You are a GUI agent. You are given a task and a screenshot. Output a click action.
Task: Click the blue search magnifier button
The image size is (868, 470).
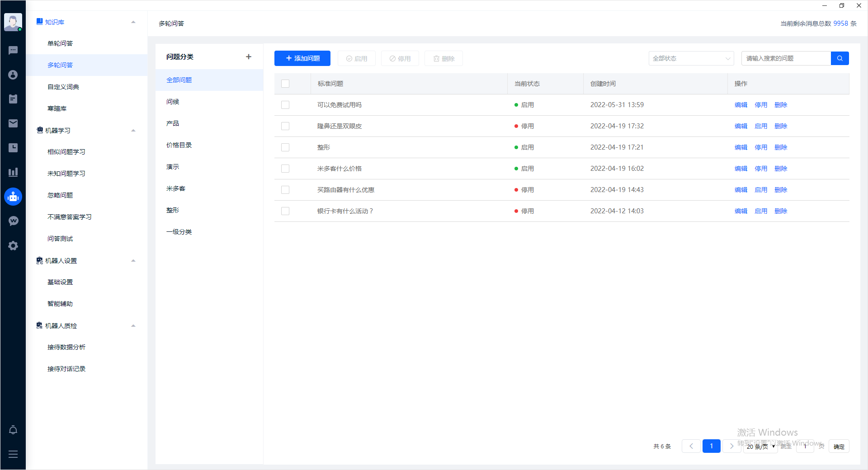coord(840,58)
